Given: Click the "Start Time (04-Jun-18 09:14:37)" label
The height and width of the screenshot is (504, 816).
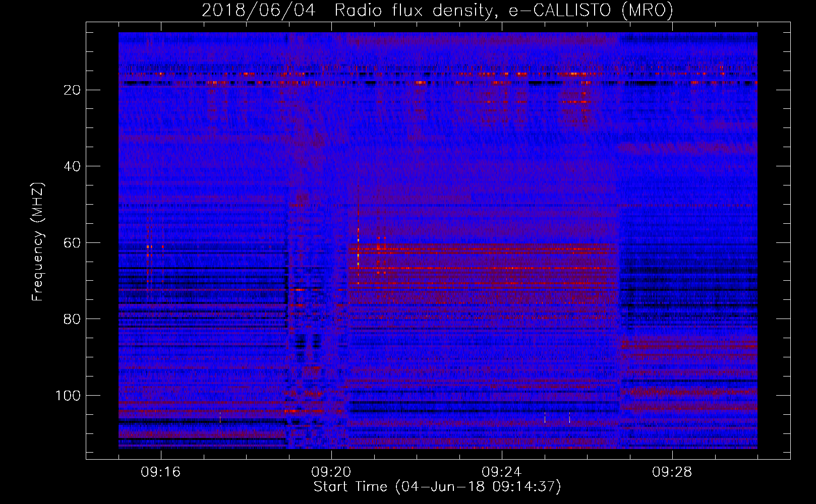Looking at the screenshot, I should 437,487.
